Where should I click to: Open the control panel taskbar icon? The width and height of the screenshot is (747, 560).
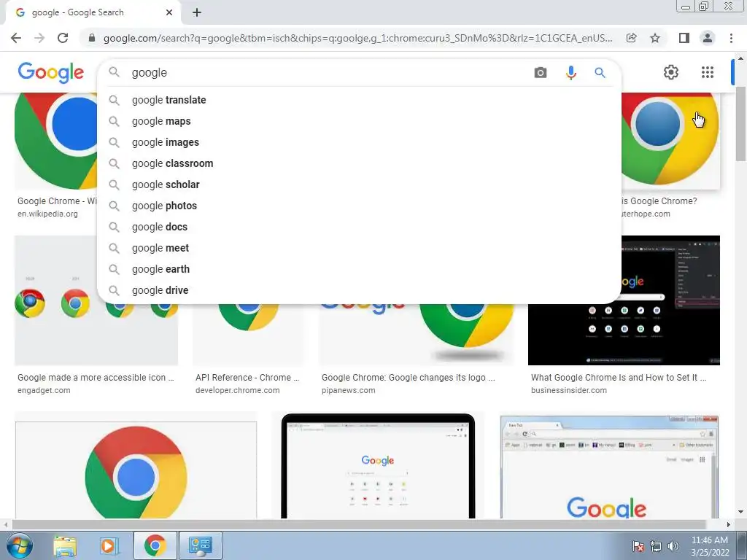(x=200, y=545)
